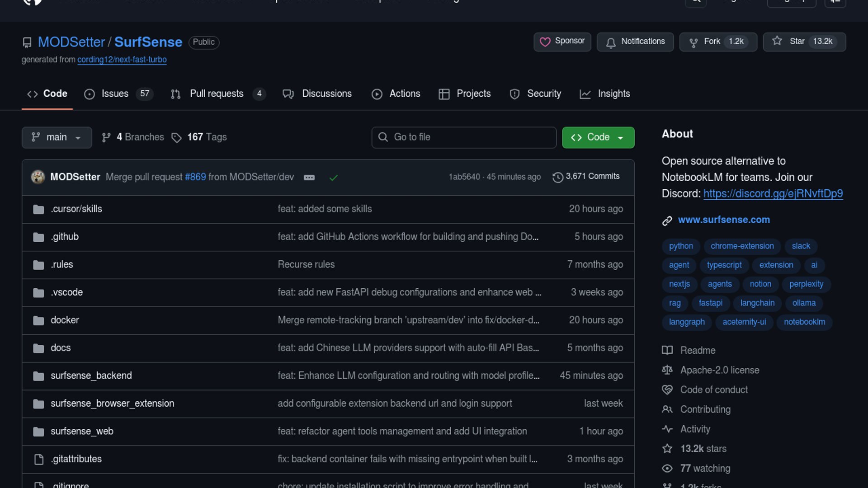Expand the commit message ellipsis button
Screen dimensions: 868x488
(309, 178)
